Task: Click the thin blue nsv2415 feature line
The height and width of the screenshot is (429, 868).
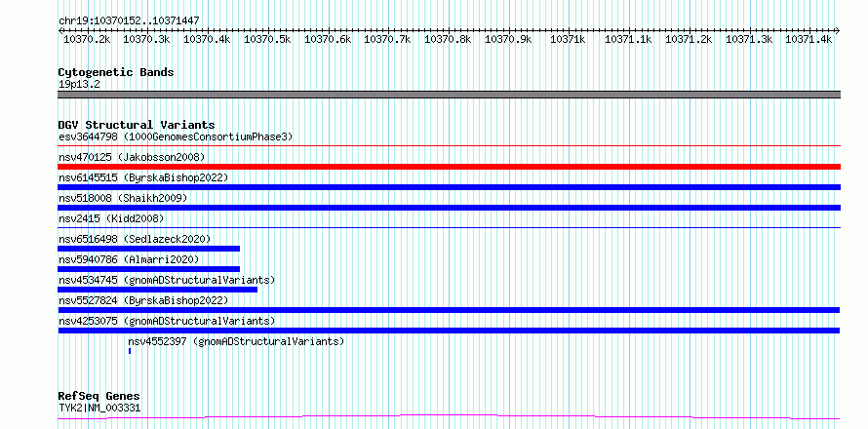Action: point(449,228)
